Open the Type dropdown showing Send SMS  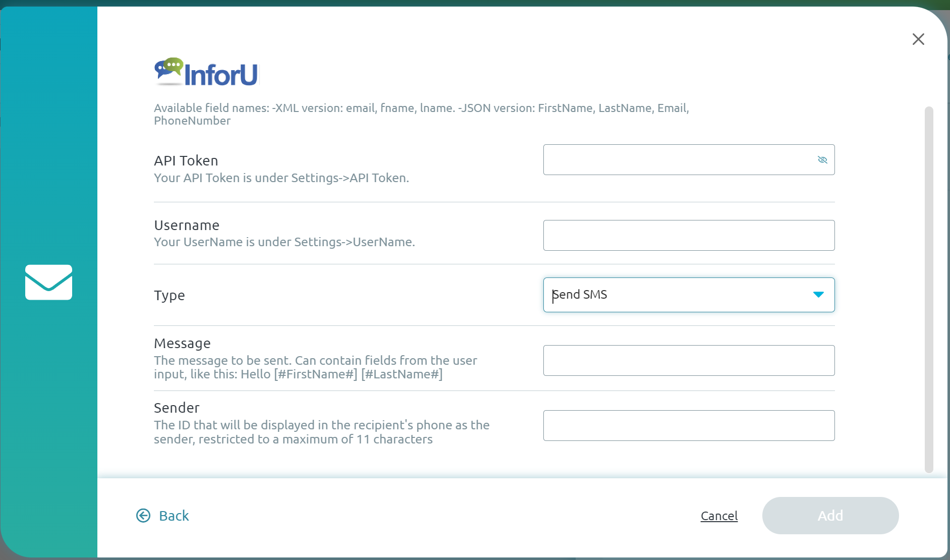pyautogui.click(x=689, y=295)
